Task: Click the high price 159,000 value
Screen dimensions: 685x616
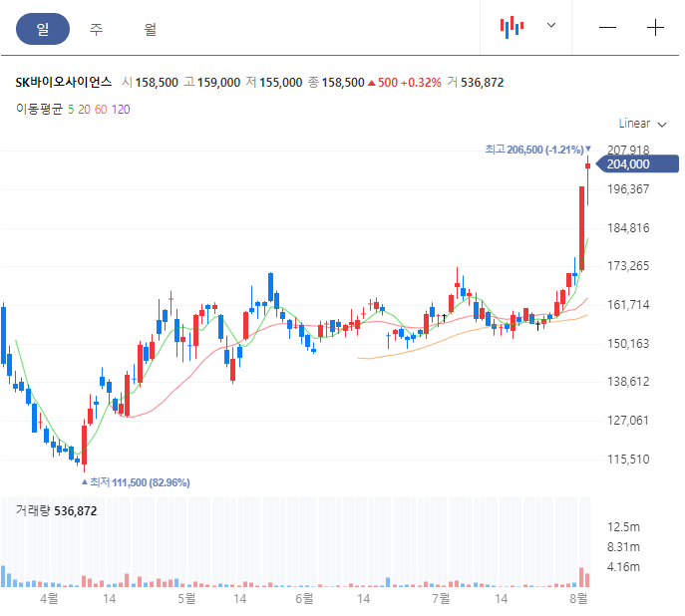Action: click(219, 83)
